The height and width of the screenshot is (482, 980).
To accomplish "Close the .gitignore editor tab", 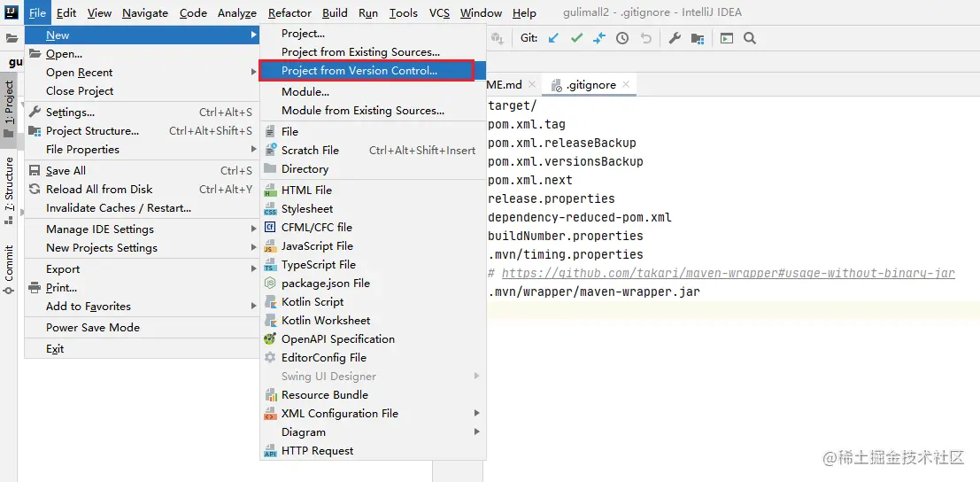I will (x=626, y=84).
